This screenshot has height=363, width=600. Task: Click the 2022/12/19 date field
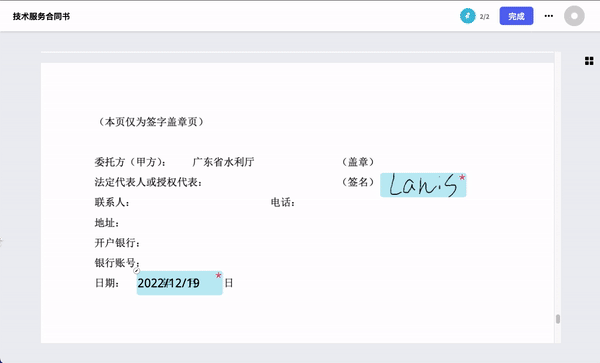point(179,283)
